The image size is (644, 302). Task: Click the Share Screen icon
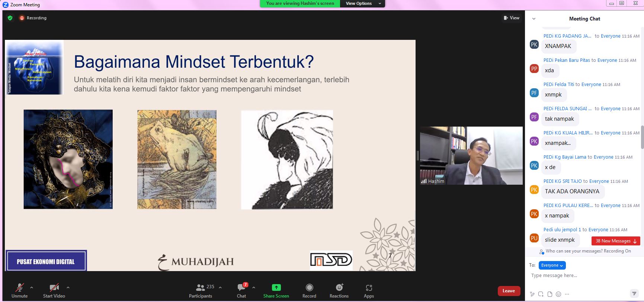coord(276,287)
